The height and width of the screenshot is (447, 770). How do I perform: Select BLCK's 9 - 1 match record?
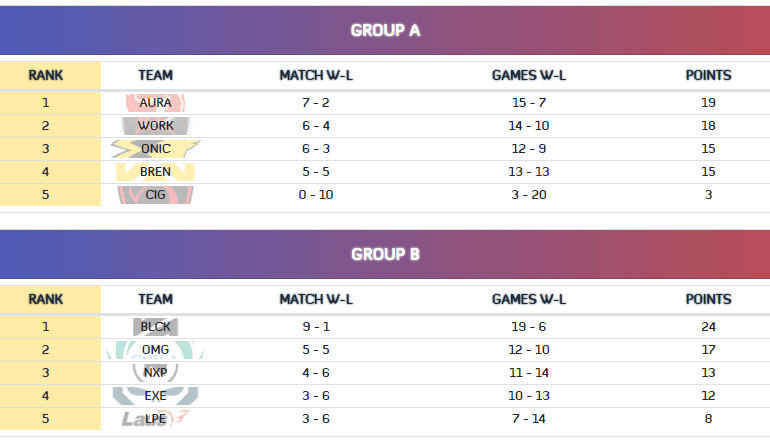(316, 327)
